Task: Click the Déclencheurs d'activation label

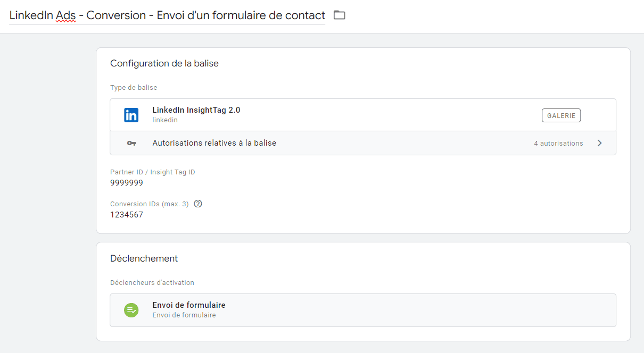Action: [152, 282]
